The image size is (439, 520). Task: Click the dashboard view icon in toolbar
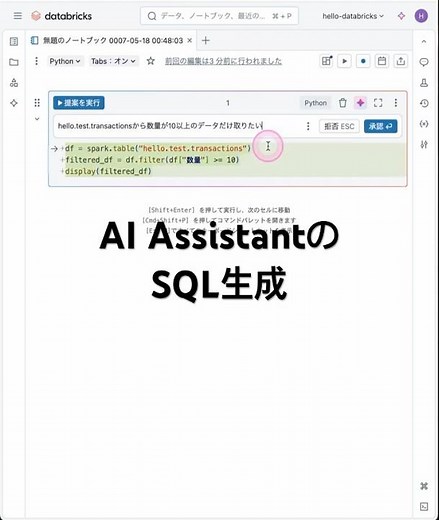327,61
